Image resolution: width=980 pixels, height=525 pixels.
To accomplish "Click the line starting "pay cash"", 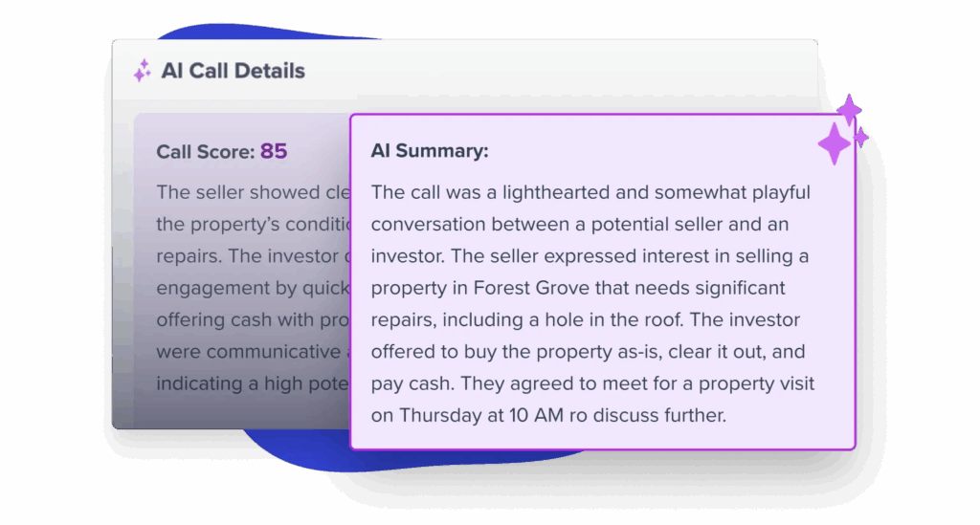I will point(592,383).
